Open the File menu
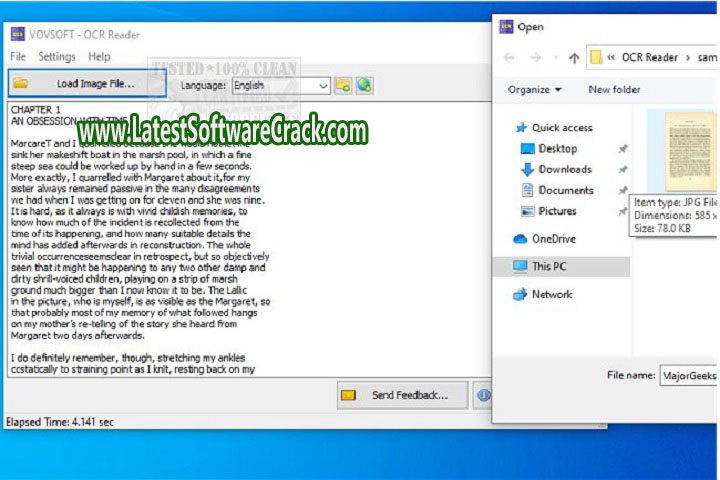Viewport: 720px width, 480px height. (x=18, y=57)
